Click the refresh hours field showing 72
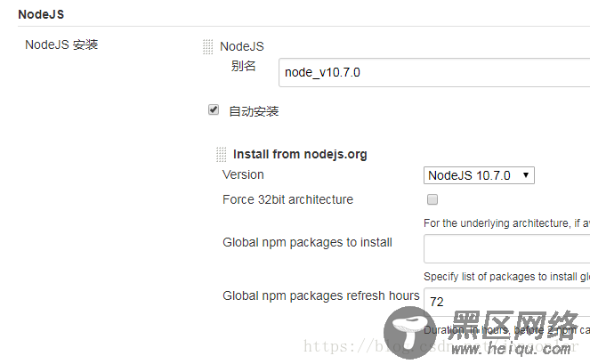 507,302
